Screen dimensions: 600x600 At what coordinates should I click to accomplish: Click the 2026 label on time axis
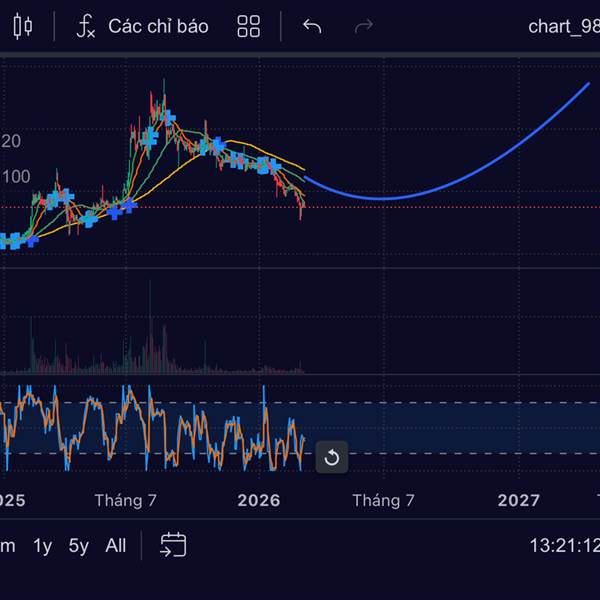pyautogui.click(x=259, y=500)
